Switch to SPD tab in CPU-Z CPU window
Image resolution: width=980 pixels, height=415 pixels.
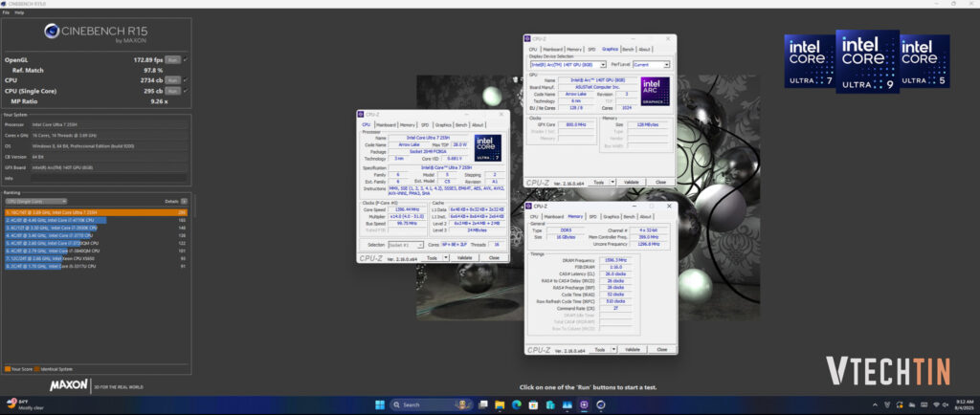pyautogui.click(x=425, y=125)
